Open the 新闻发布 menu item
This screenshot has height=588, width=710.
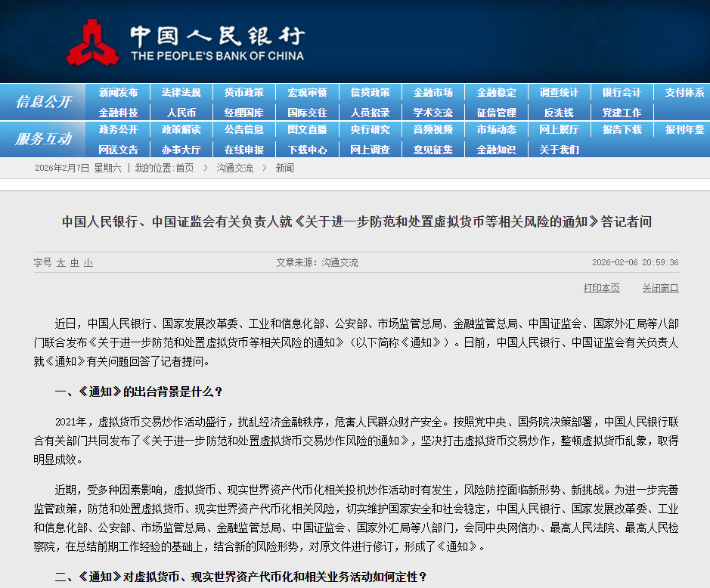pyautogui.click(x=118, y=92)
